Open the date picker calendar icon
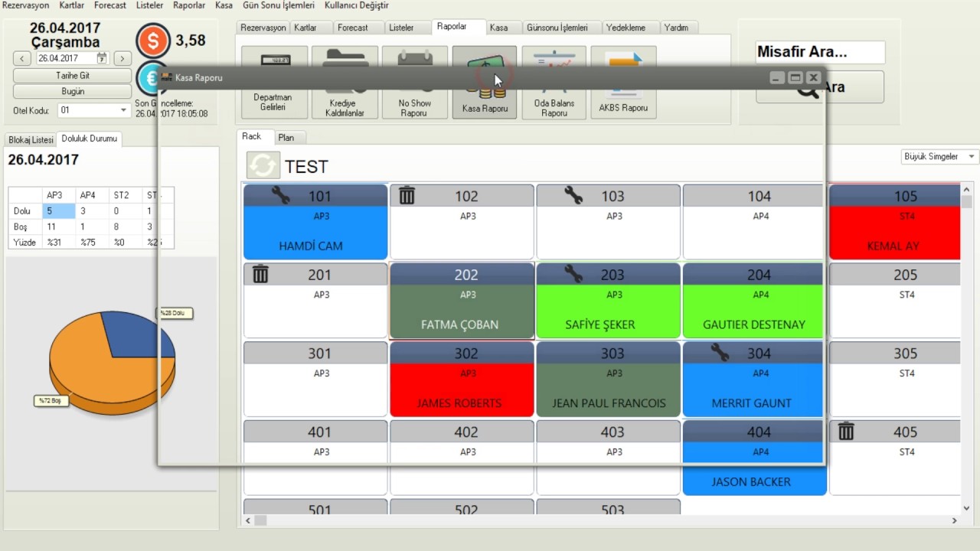This screenshot has height=551, width=980. click(102, 58)
